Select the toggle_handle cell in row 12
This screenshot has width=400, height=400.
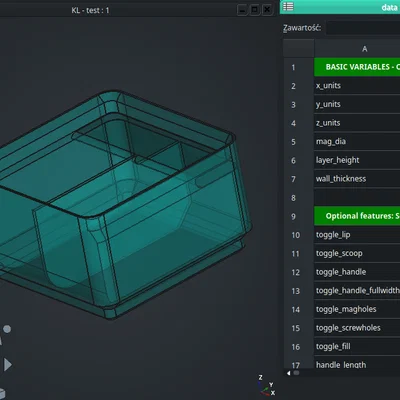(x=357, y=272)
